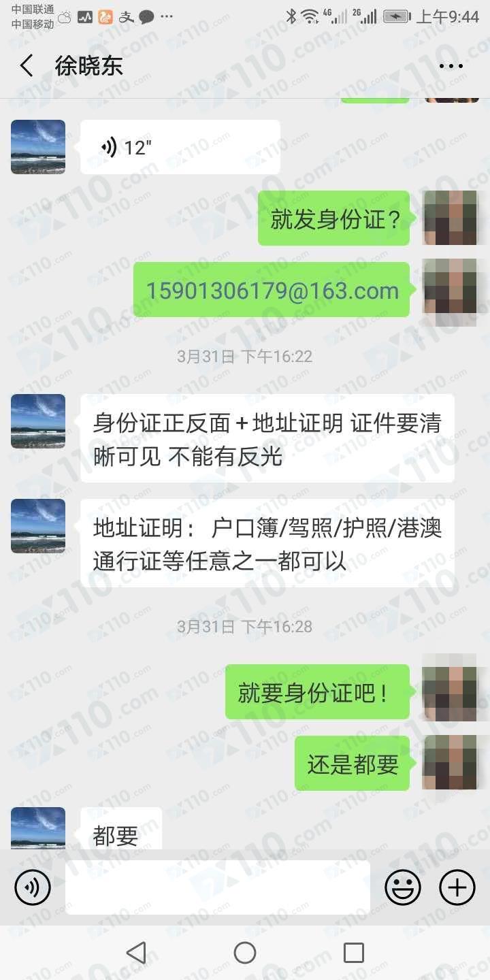This screenshot has width=490, height=980.
Task: Open chat options three-dot menu
Action: pos(451,66)
